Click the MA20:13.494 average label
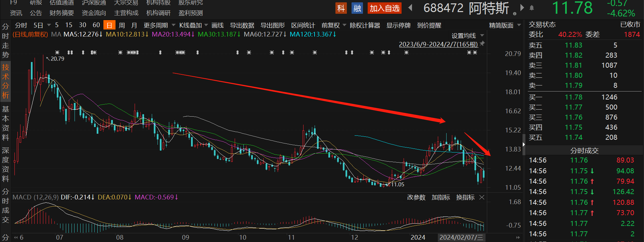This screenshot has width=644, height=242. [173, 34]
